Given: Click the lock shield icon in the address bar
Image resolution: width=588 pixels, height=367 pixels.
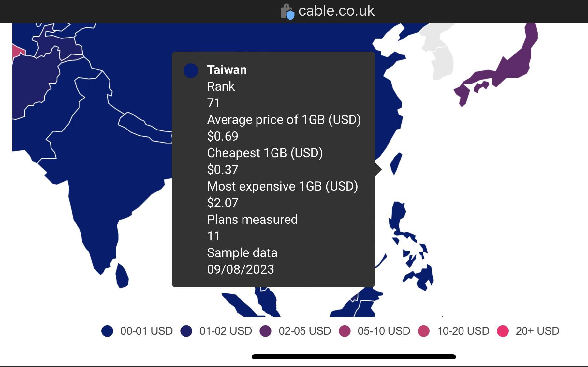Looking at the screenshot, I should pyautogui.click(x=287, y=12).
